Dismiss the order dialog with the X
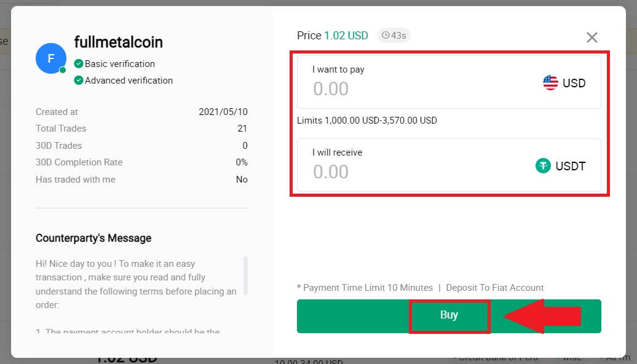The width and height of the screenshot is (637, 364). point(591,37)
